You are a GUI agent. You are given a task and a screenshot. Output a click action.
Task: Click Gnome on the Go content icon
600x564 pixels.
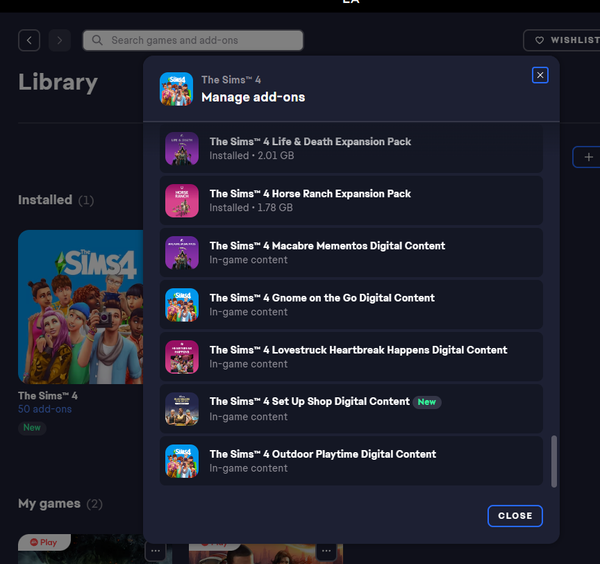(x=182, y=305)
